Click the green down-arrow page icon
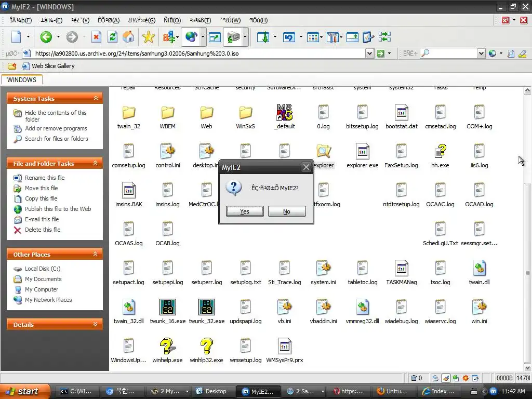532x399 pixels. click(263, 37)
